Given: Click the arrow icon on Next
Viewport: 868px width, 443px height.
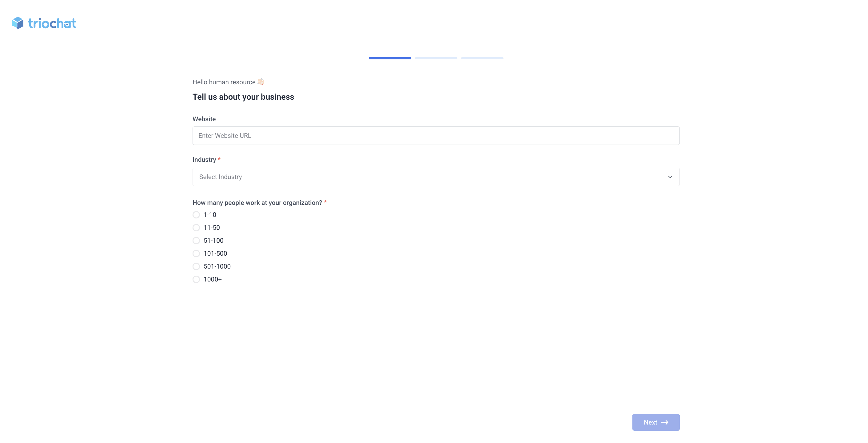Looking at the screenshot, I should [664, 422].
